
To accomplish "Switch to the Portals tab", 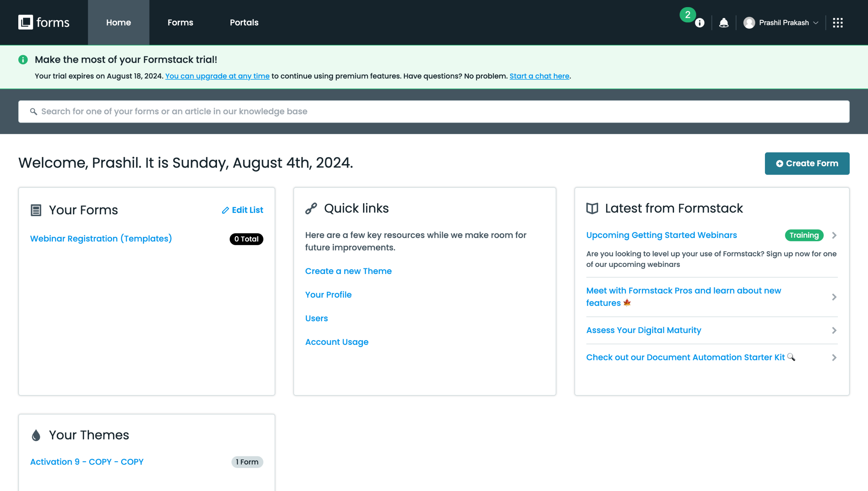I will point(244,22).
